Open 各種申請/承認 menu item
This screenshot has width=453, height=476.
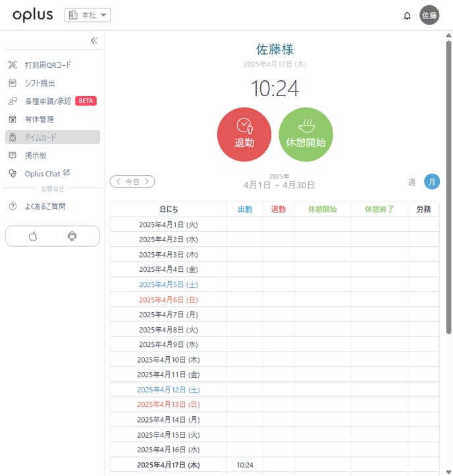[x=47, y=101]
